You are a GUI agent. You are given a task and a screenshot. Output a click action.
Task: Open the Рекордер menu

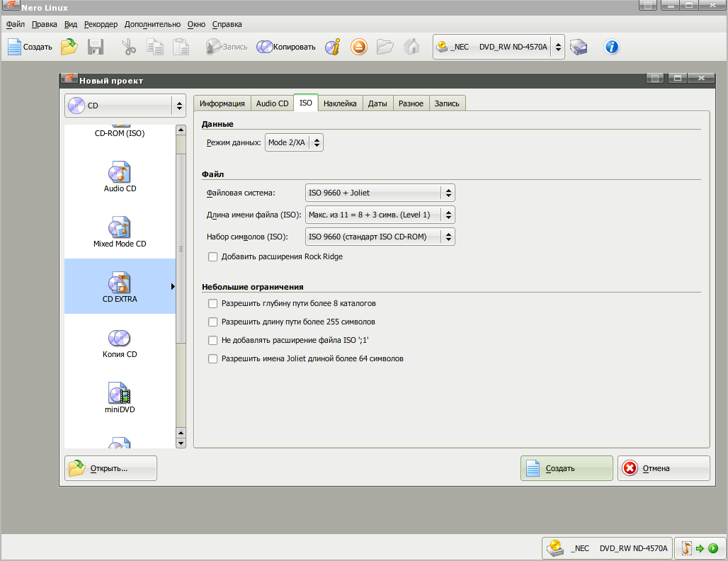coord(101,24)
